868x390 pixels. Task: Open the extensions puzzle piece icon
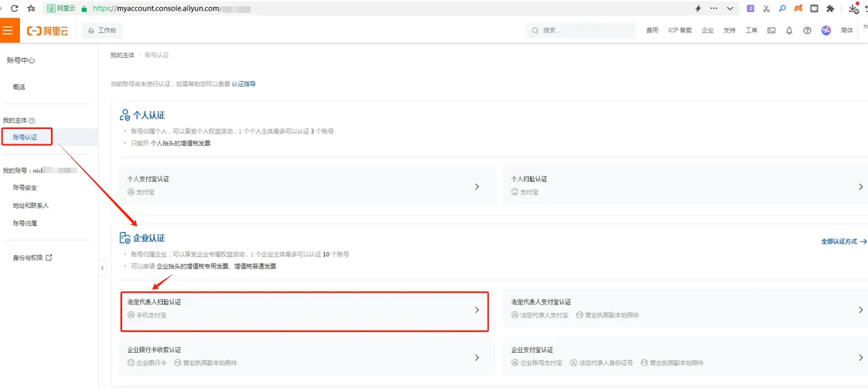830,9
